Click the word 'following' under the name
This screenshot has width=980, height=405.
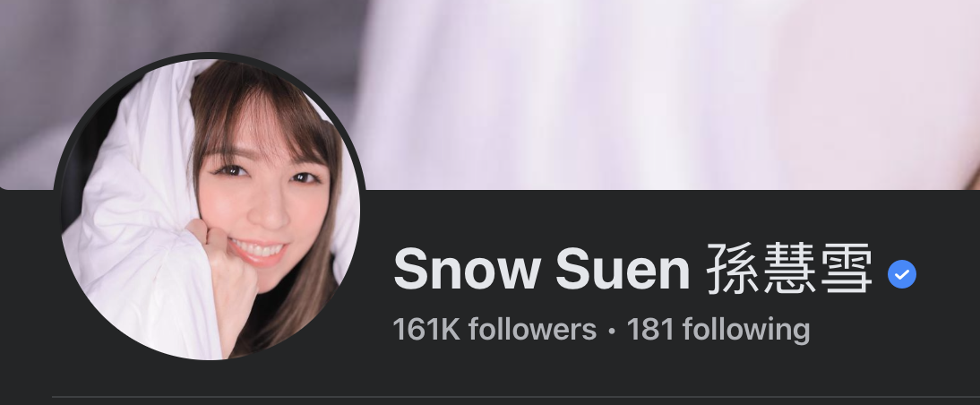[746, 331]
